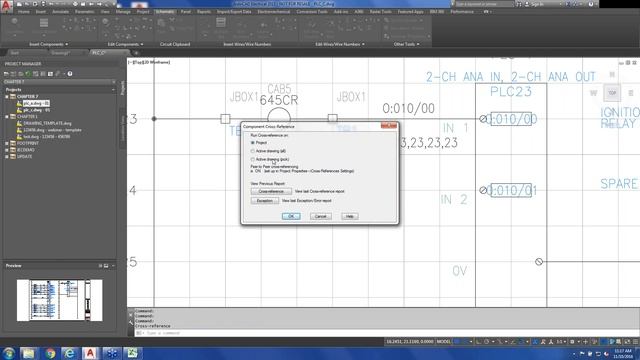The image size is (640, 360).
Task: Open Project Manager help icon
Action: click(70, 74)
